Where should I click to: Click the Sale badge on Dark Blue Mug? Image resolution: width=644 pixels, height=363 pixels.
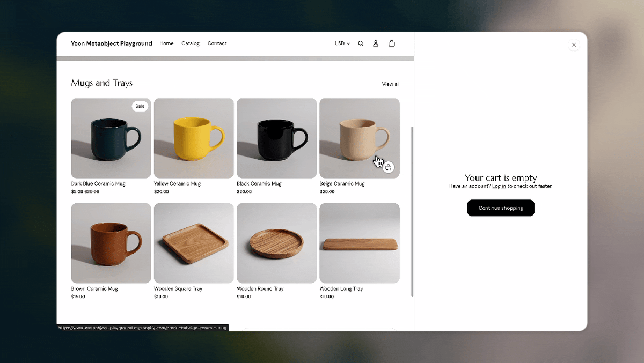click(x=140, y=106)
